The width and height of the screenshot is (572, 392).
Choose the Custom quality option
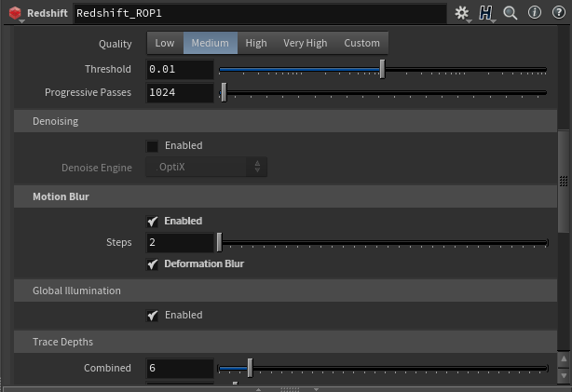pyautogui.click(x=361, y=43)
